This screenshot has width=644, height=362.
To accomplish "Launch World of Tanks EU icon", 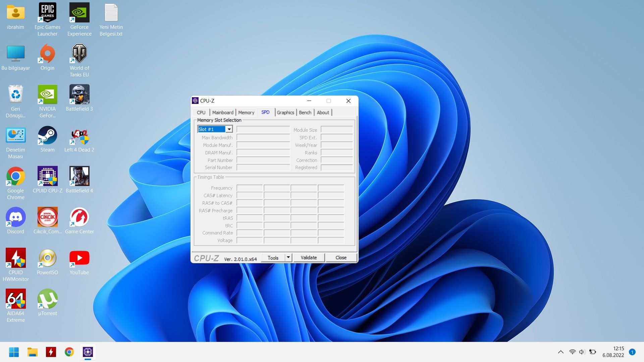I will pos(79,54).
